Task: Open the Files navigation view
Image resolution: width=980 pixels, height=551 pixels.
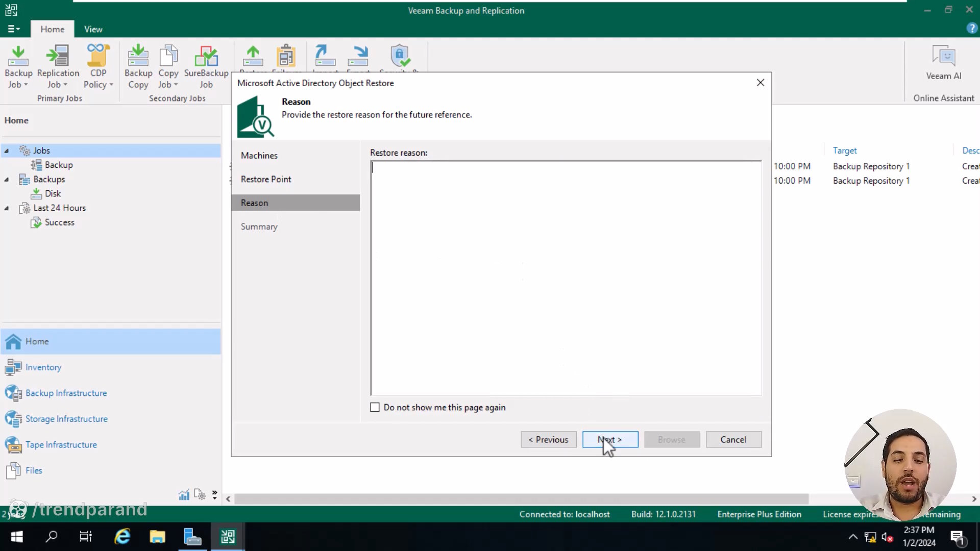Action: coord(111,470)
